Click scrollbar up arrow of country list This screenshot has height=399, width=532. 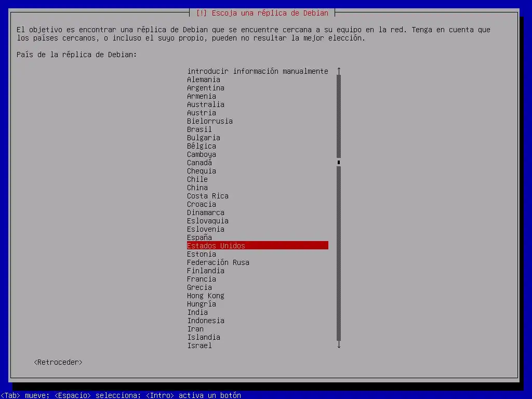[x=339, y=71]
